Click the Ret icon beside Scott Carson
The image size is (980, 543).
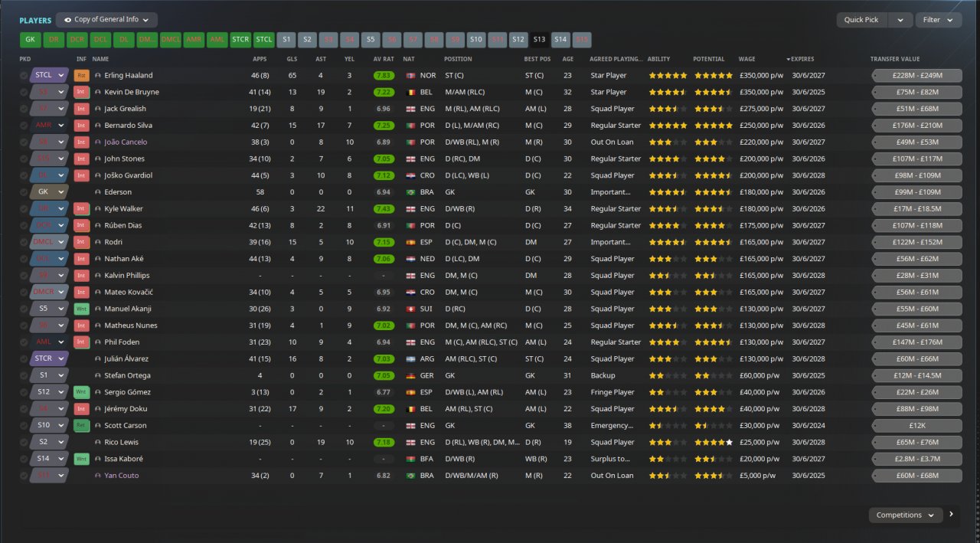tap(81, 425)
